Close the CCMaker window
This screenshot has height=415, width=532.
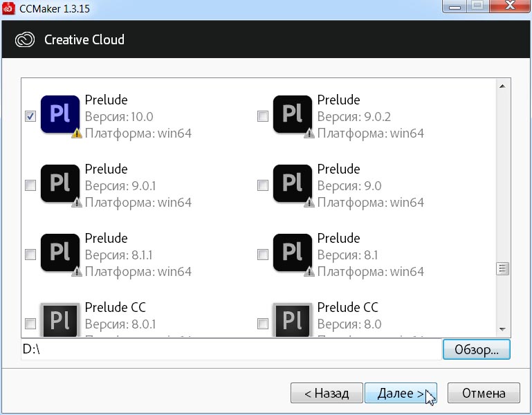pyautogui.click(x=510, y=6)
